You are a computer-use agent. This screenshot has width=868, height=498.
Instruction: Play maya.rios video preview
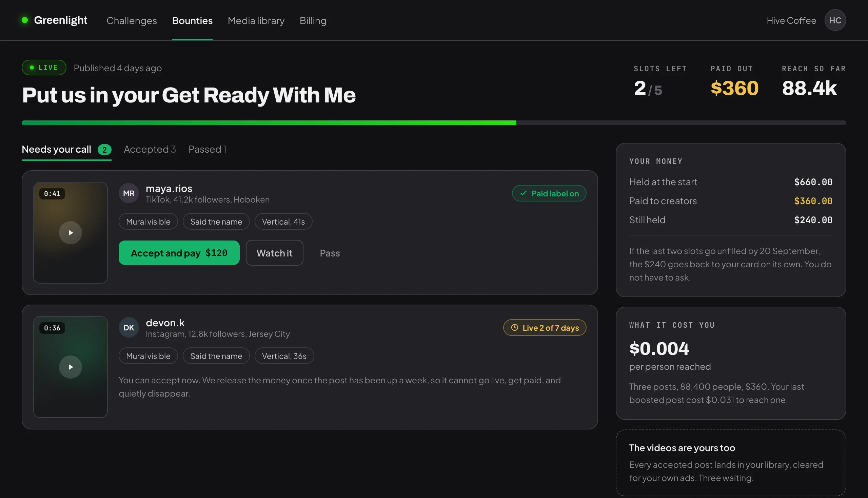(x=71, y=233)
